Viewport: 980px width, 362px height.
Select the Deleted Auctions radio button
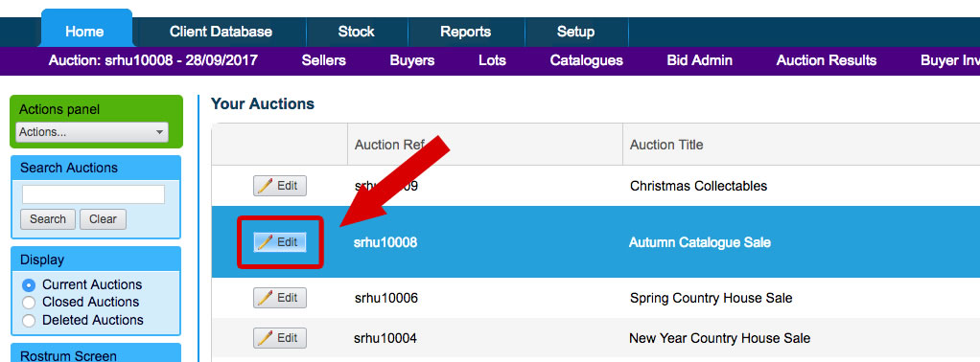click(29, 321)
